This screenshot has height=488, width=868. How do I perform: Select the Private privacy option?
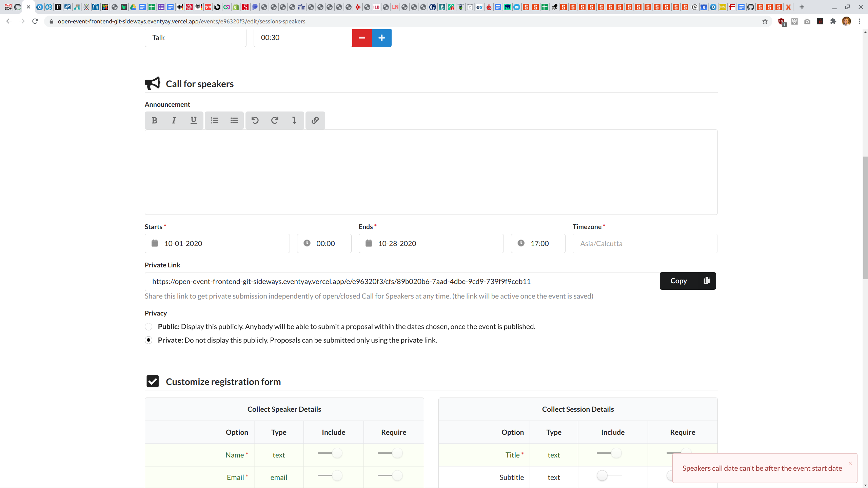click(x=149, y=340)
